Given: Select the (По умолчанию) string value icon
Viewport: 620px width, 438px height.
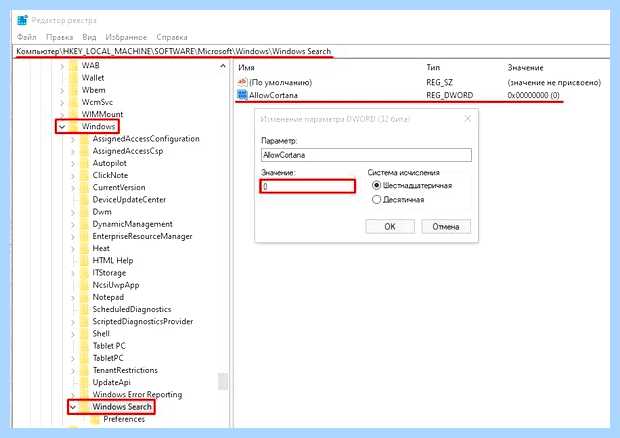Looking at the screenshot, I should click(x=242, y=82).
